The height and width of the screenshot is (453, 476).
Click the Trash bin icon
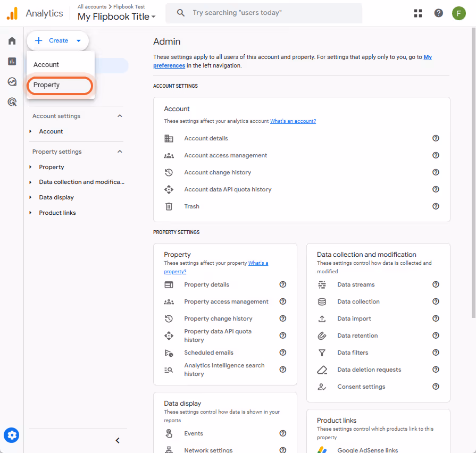tap(169, 206)
